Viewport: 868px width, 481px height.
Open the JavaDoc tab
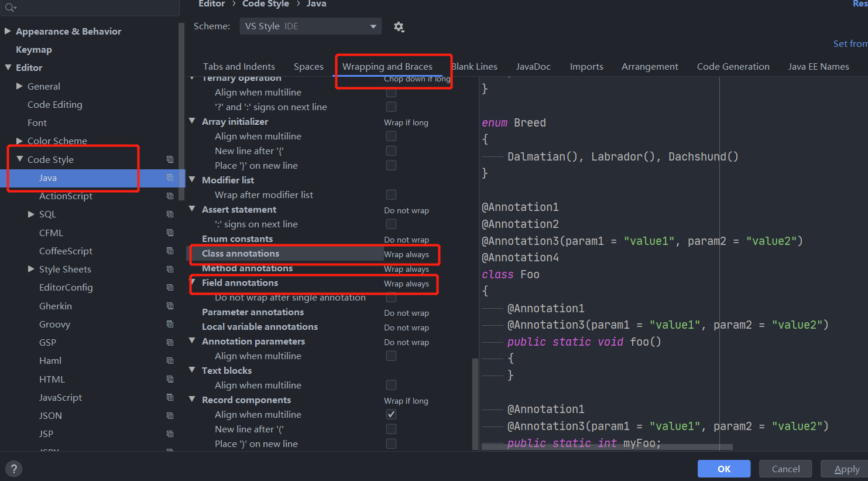(533, 66)
